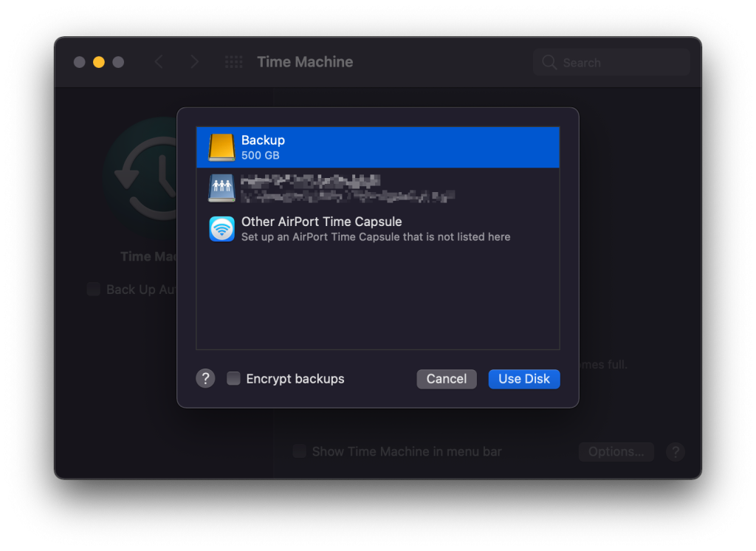Image resolution: width=756 pixels, height=551 pixels.
Task: Toggle Back Up Automatically checkbox
Action: pyautogui.click(x=94, y=290)
